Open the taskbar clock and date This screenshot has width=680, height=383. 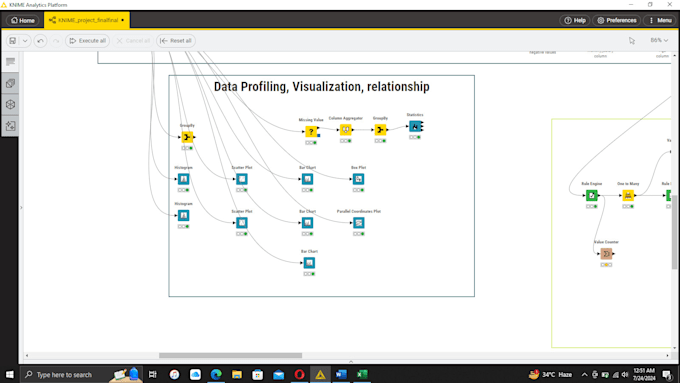tap(644, 374)
